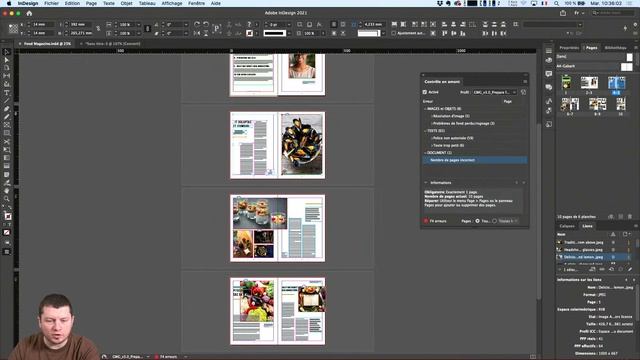Screen dimensions: 640x360
Task: Click the X position input field
Action: tap(44, 24)
